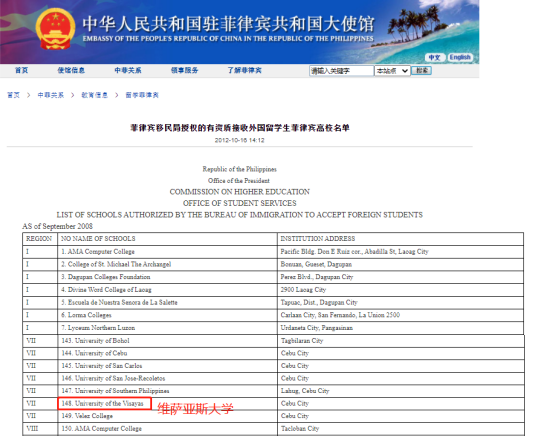Go to 教育信息 in the breadcrumb

pyautogui.click(x=95, y=95)
